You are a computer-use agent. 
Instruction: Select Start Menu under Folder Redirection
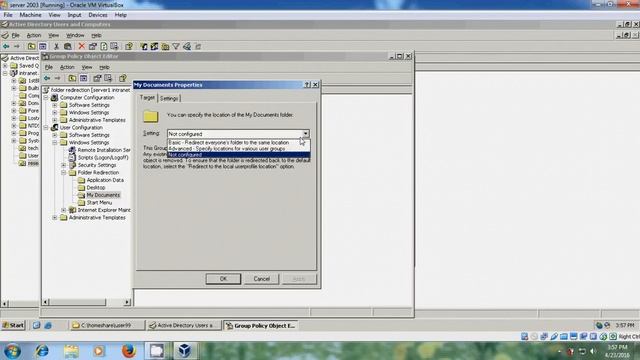point(99,203)
